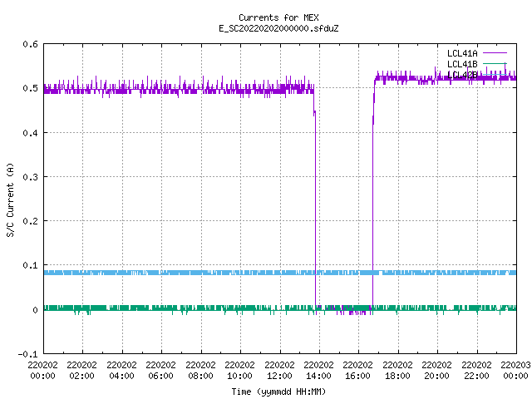This screenshot has height=399, width=532.
Task: Click the x-axis tick label 220202 10:00
Action: [x=239, y=370]
